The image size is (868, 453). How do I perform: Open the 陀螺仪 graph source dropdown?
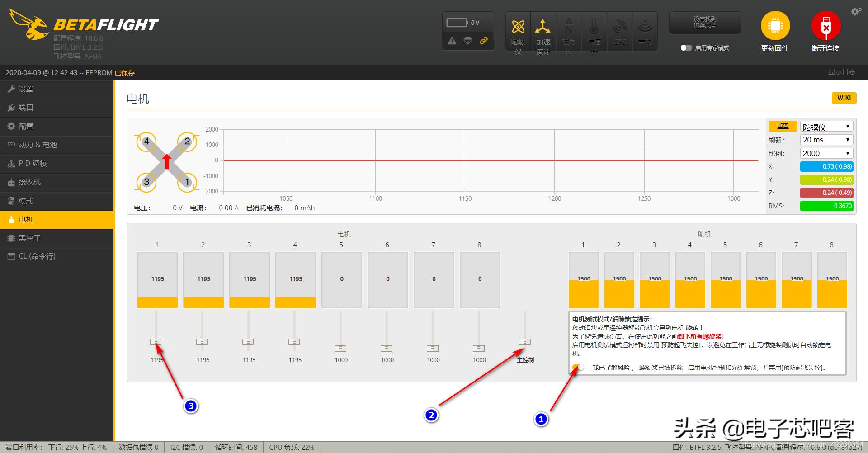[826, 127]
